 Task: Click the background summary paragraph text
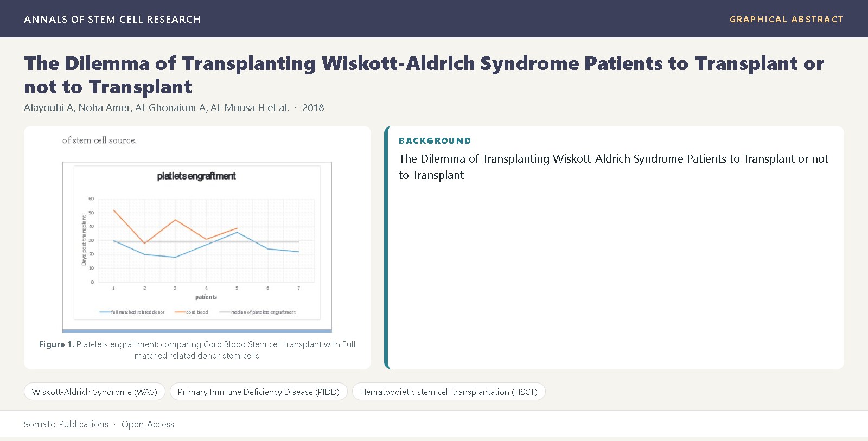(x=614, y=167)
